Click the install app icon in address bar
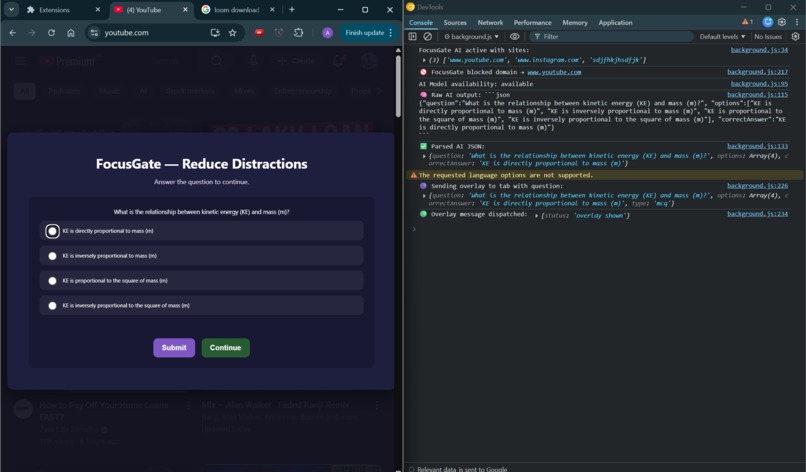 pos(215,33)
